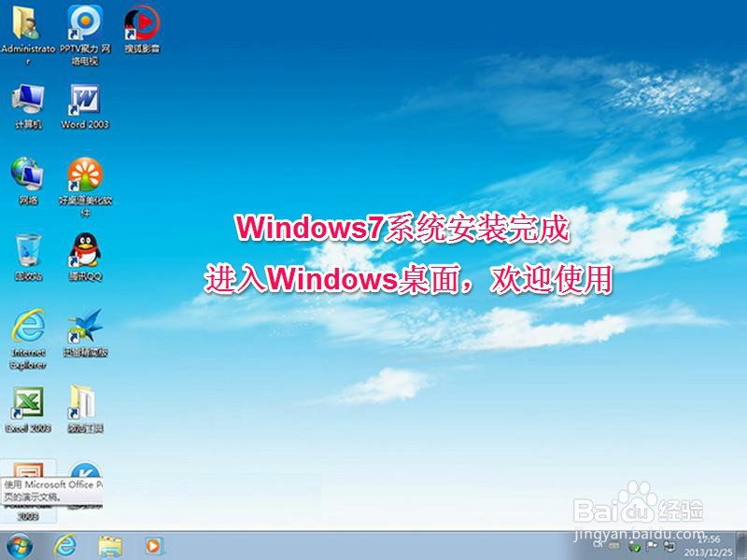The image size is (747, 560).
Task: Click the CH language indicator in tray
Action: point(598,545)
